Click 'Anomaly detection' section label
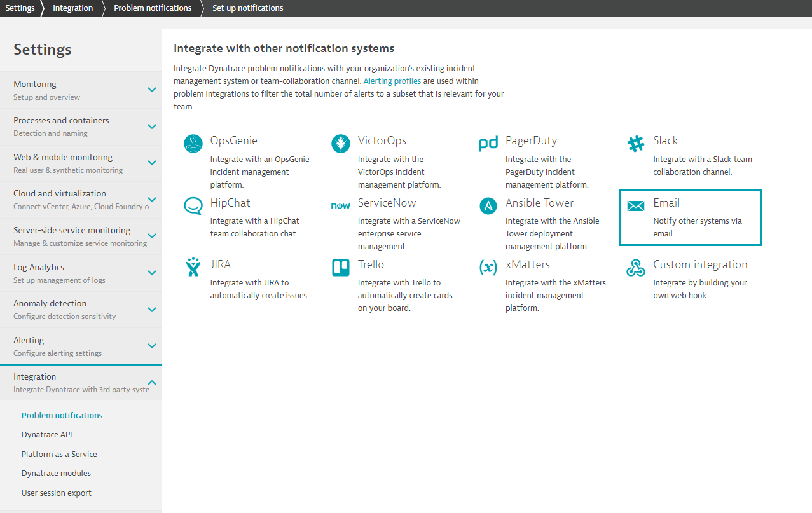 point(50,303)
